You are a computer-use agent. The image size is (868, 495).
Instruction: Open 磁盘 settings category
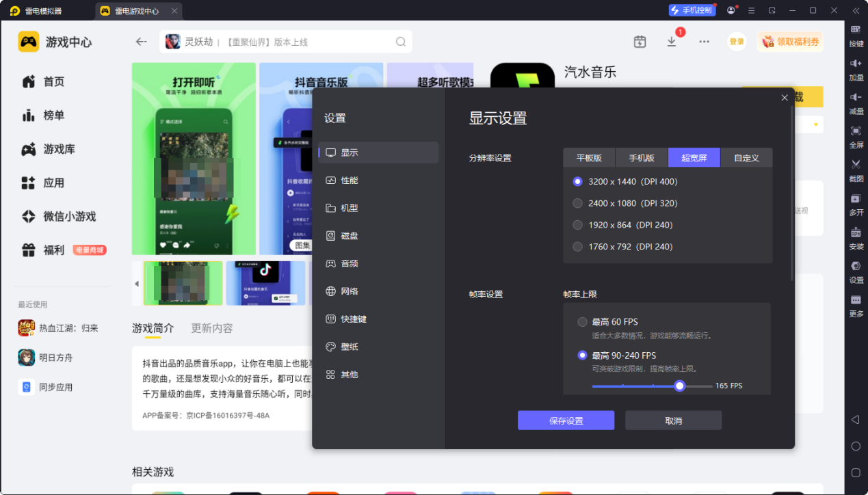[379, 236]
